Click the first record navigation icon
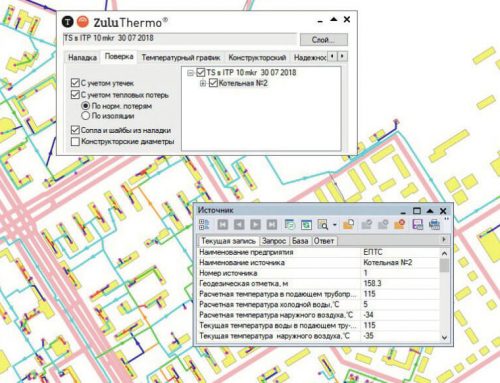The width and height of the screenshot is (500, 383). pos(223,224)
